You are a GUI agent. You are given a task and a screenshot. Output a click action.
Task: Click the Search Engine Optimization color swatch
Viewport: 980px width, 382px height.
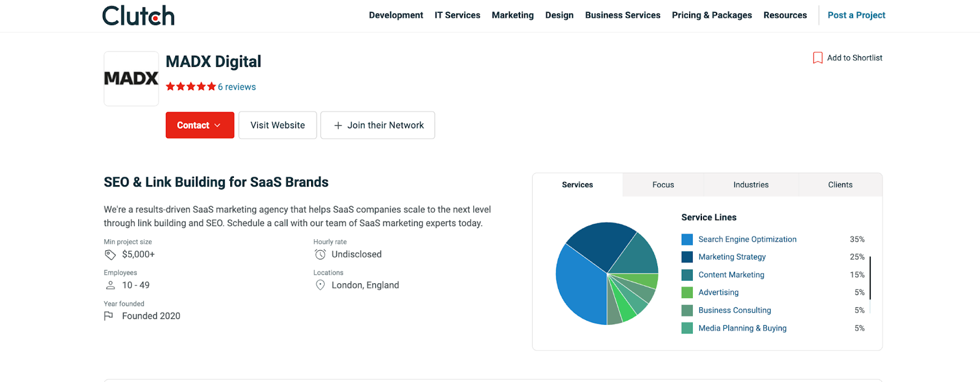coord(687,239)
